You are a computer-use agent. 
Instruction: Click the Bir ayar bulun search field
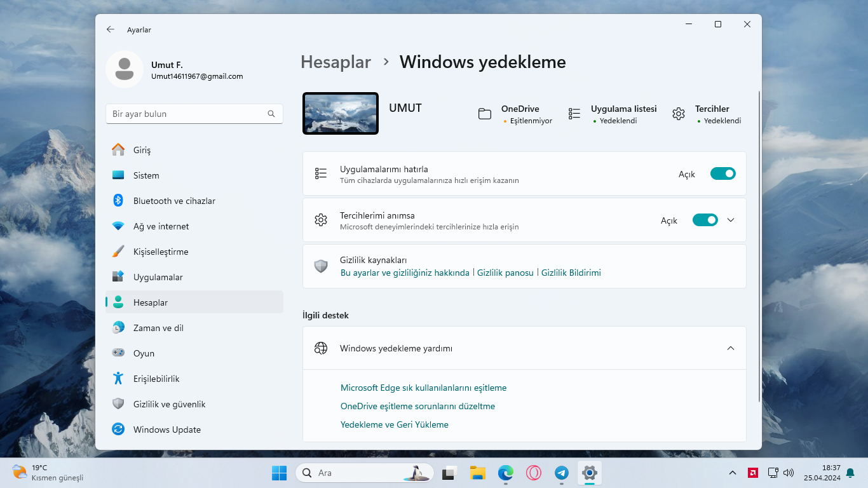coord(194,114)
